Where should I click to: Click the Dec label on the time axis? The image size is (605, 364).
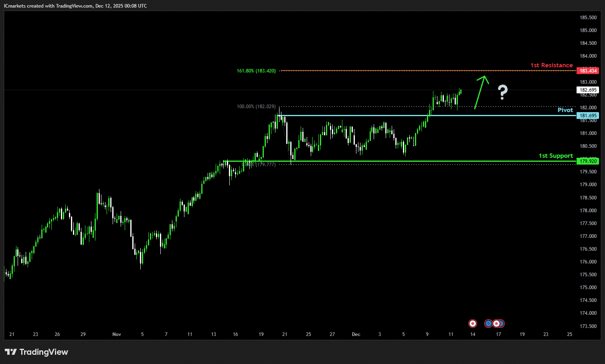(x=356, y=334)
